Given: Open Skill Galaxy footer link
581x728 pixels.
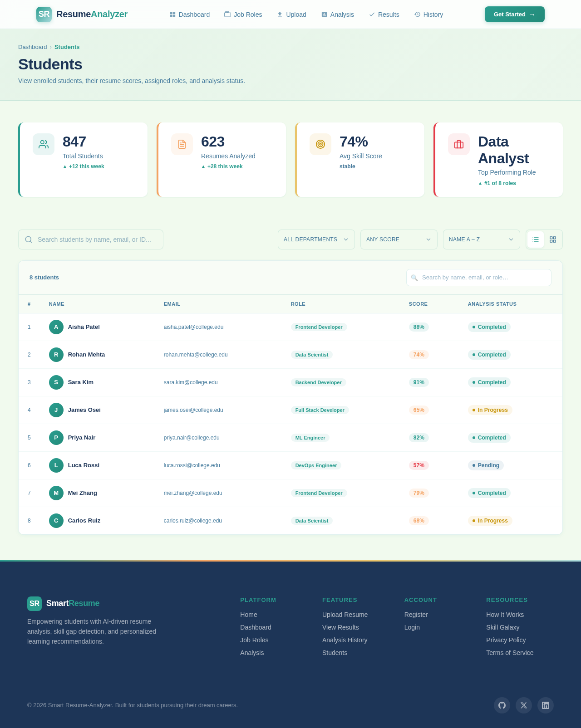Looking at the screenshot, I should [x=503, y=627].
